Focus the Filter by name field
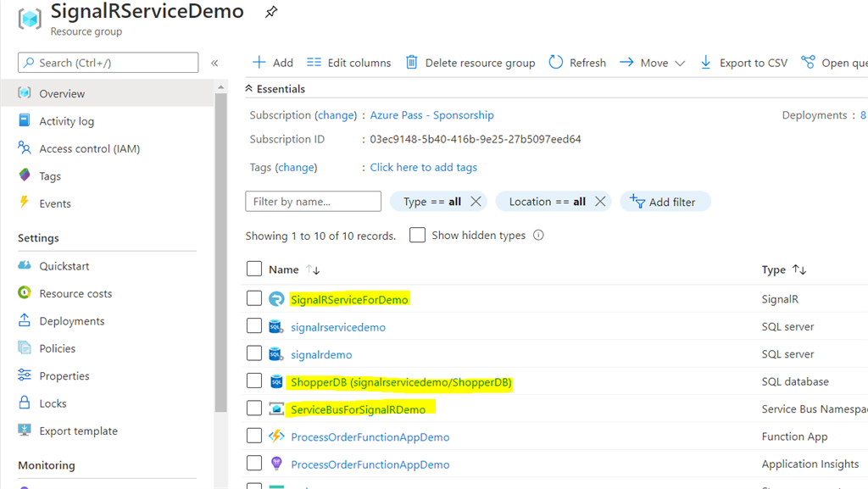 (x=314, y=202)
